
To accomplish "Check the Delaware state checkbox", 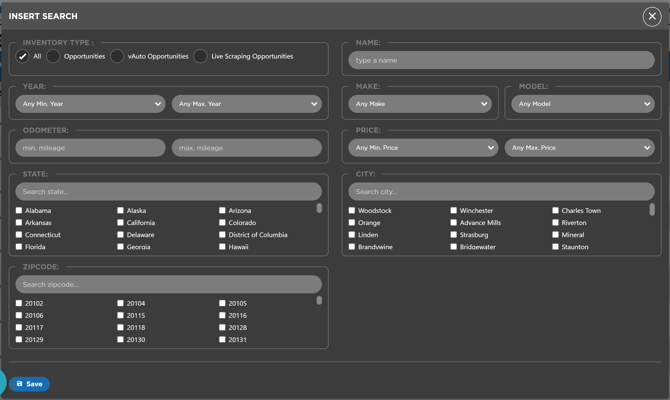I will (120, 235).
